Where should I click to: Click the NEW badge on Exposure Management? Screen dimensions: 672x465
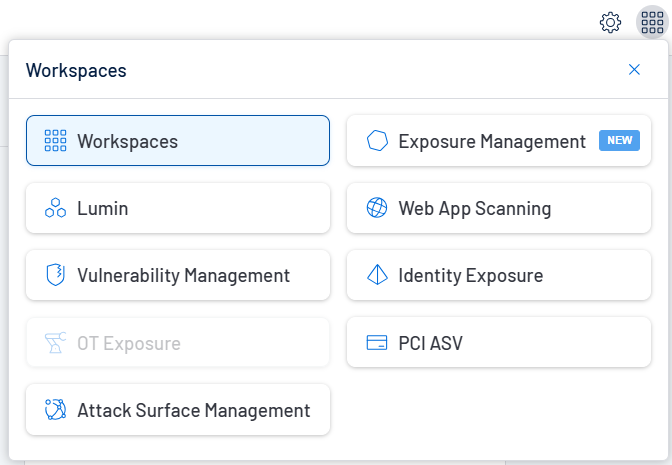(619, 140)
